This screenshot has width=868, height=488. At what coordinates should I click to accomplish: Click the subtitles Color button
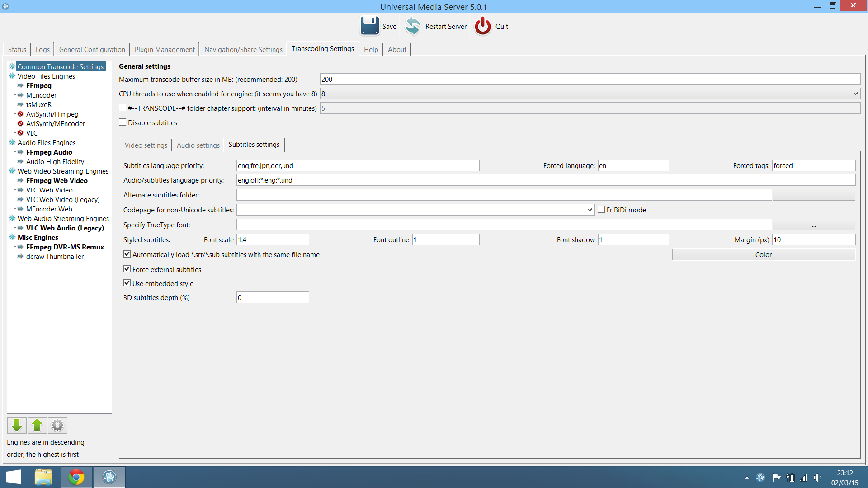[x=764, y=254]
